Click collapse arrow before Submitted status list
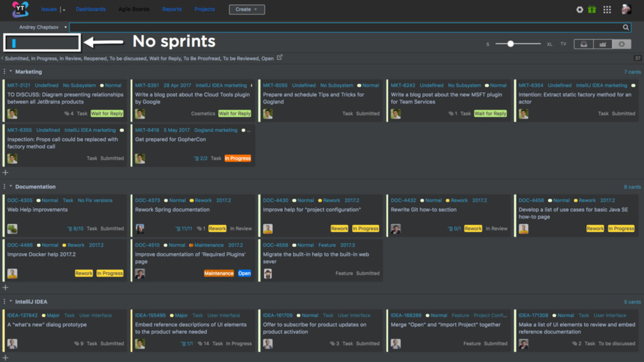This screenshot has height=362, width=644. pyautogui.click(x=2, y=58)
